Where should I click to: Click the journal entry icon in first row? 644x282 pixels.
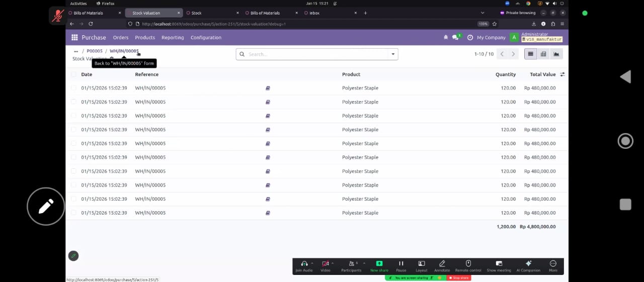point(268,88)
